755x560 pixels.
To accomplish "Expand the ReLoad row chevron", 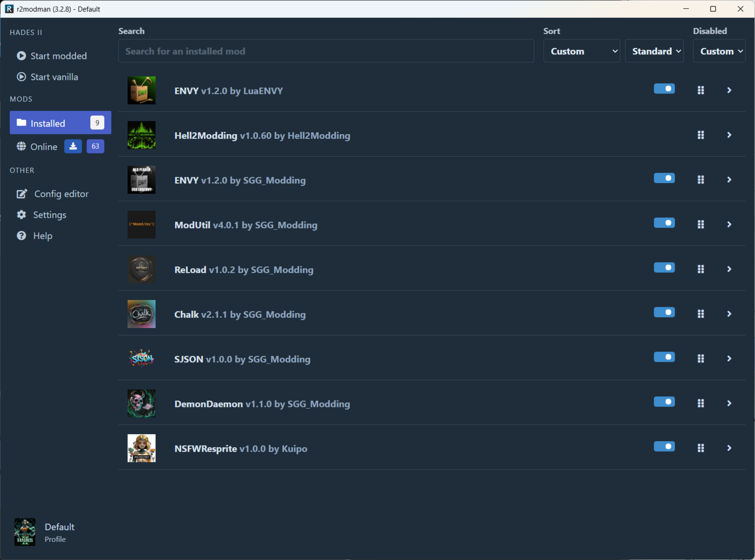I will [729, 269].
